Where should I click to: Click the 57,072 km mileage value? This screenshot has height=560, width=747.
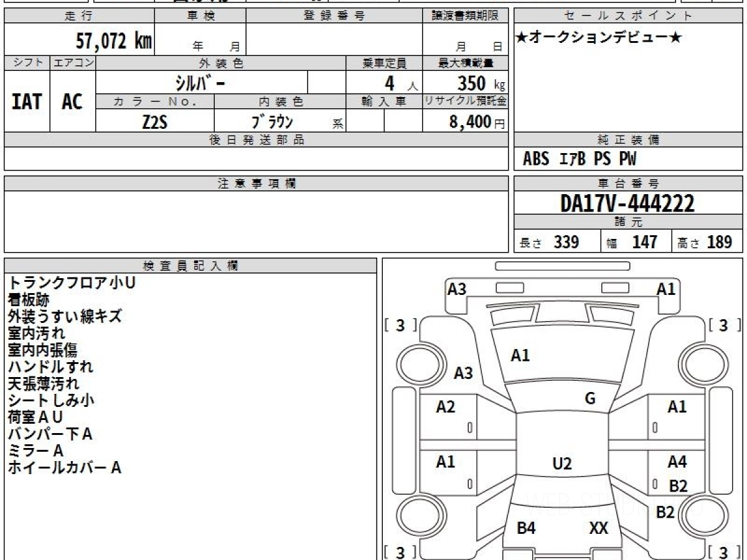114,41
